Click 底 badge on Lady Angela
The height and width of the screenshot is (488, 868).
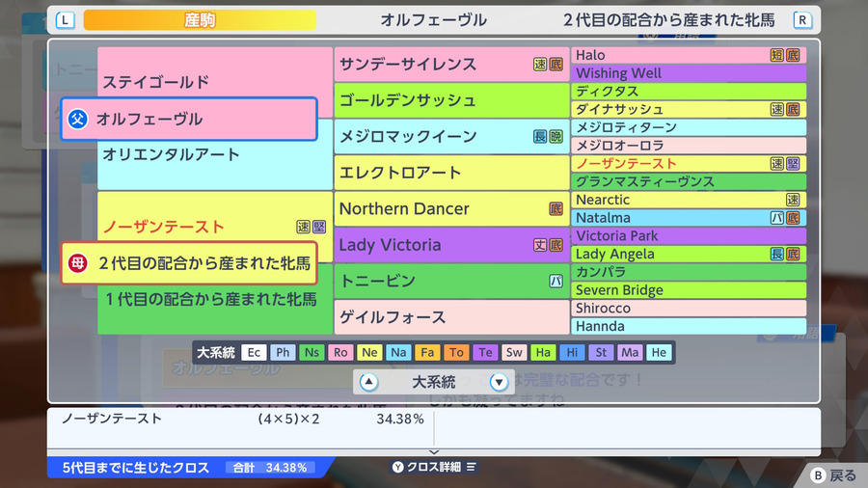(x=793, y=254)
